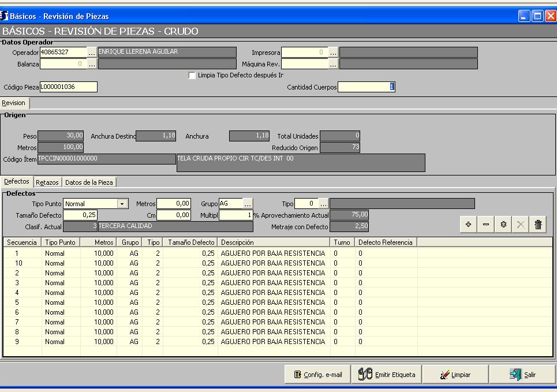The width and height of the screenshot is (557, 392).
Task: Click the Limpiar button
Action: (x=455, y=375)
